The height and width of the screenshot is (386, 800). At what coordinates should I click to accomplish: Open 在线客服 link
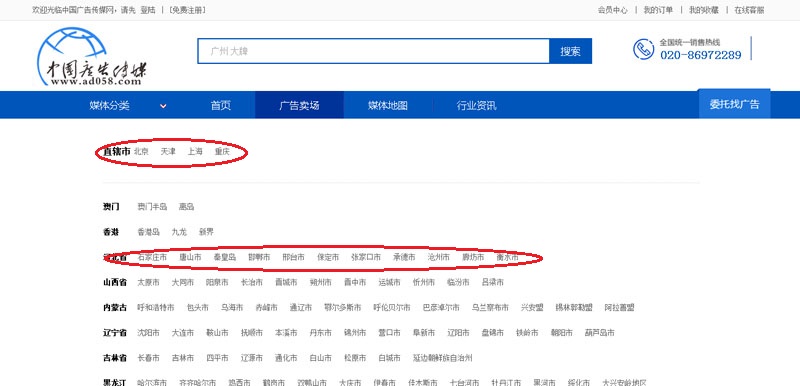point(749,10)
